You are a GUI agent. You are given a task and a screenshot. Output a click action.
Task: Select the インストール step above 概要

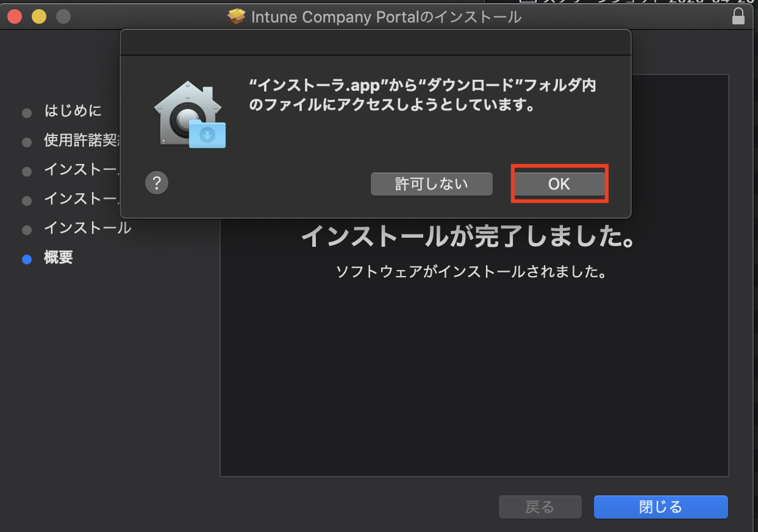tap(87, 229)
